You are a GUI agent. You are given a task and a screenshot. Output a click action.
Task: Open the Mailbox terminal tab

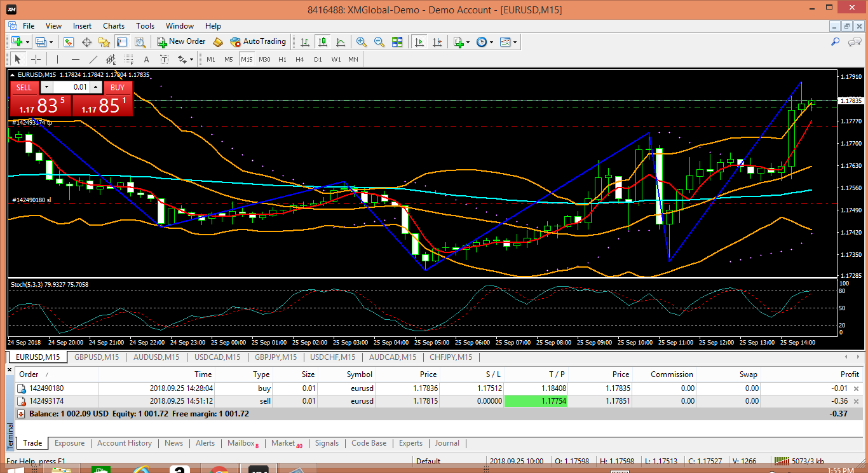point(243,443)
